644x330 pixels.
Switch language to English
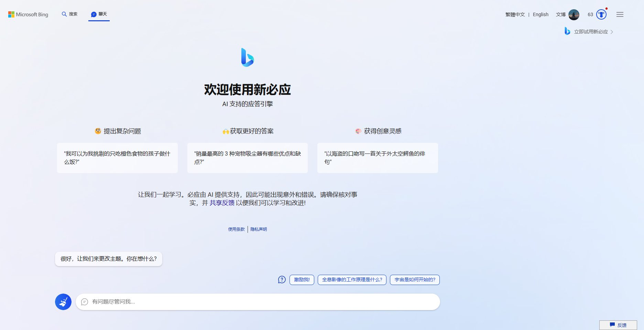541,14
